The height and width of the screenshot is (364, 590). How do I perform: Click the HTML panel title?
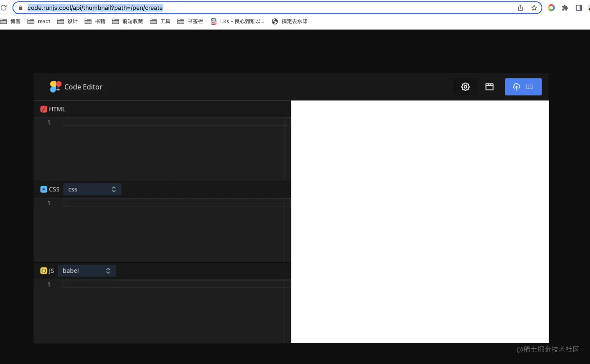57,109
